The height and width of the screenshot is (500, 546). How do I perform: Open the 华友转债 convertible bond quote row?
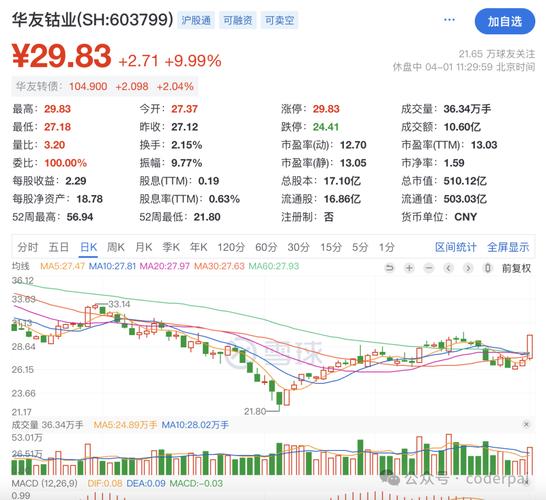(x=105, y=86)
